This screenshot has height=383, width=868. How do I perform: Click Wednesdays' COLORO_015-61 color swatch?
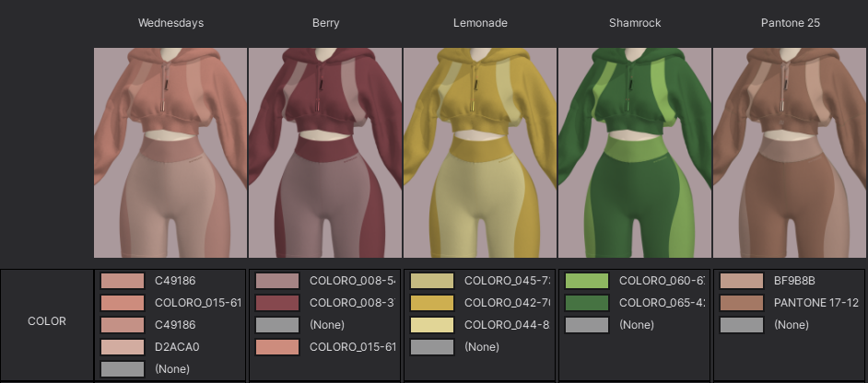coord(123,303)
